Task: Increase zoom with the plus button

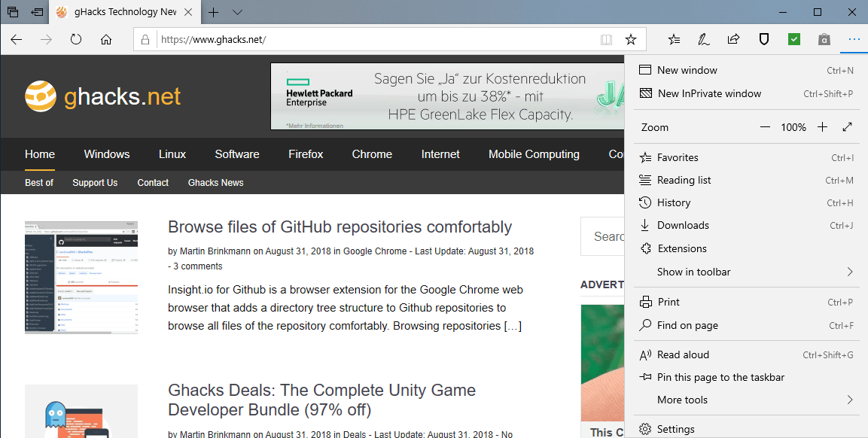Action: (x=823, y=127)
